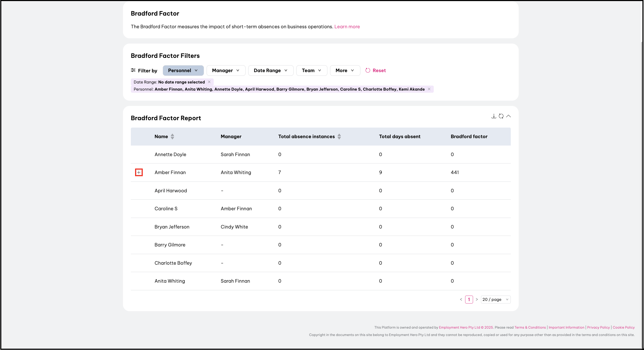Open the More filters dropdown

(345, 71)
